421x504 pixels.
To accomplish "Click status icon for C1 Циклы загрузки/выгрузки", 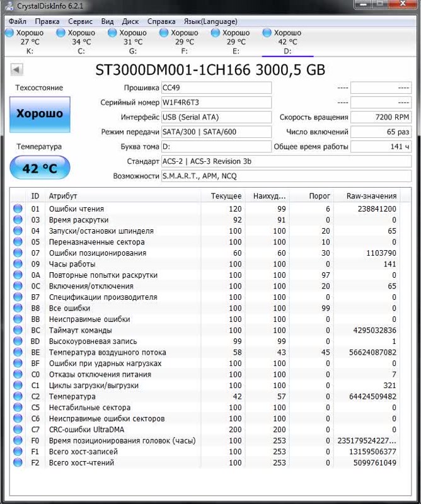I will click(x=18, y=385).
